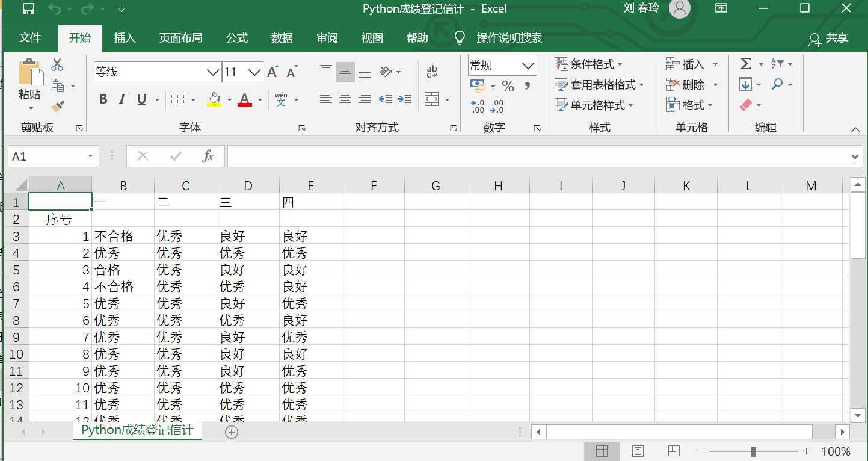
Task: Apply italic formatting
Action: pyautogui.click(x=122, y=99)
